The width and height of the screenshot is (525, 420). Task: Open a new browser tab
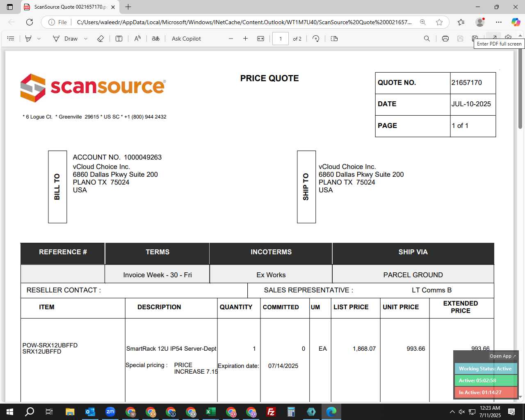(128, 7)
